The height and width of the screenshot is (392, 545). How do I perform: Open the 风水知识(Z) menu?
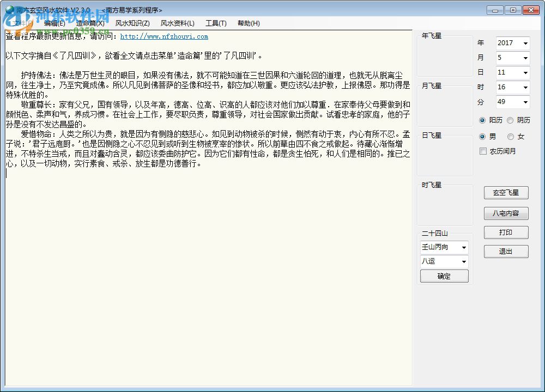132,23
